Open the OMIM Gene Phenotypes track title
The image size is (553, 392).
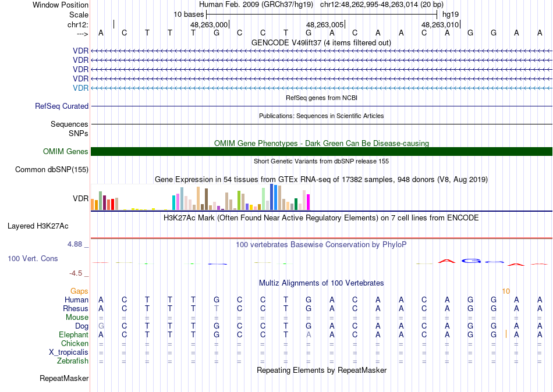point(321,143)
